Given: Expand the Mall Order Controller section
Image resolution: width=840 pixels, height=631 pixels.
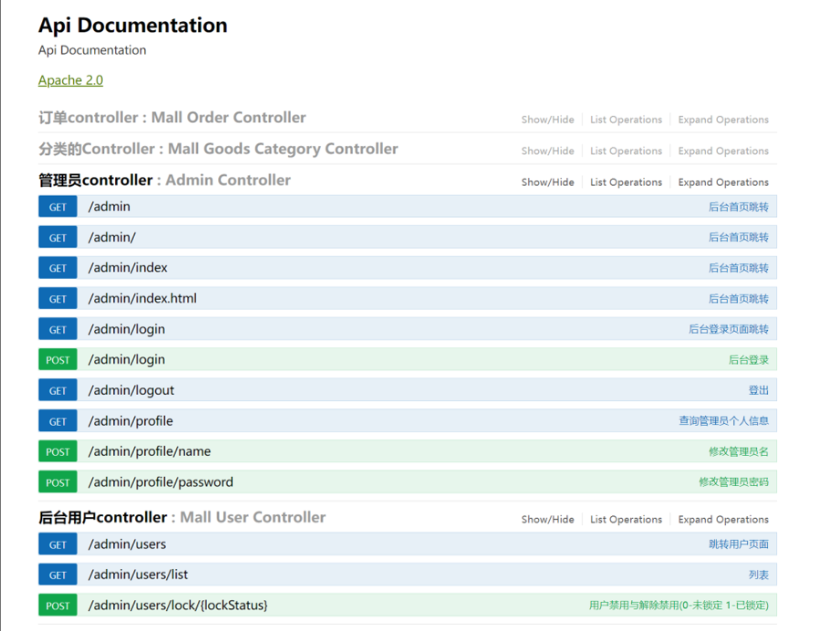Looking at the screenshot, I should [171, 118].
